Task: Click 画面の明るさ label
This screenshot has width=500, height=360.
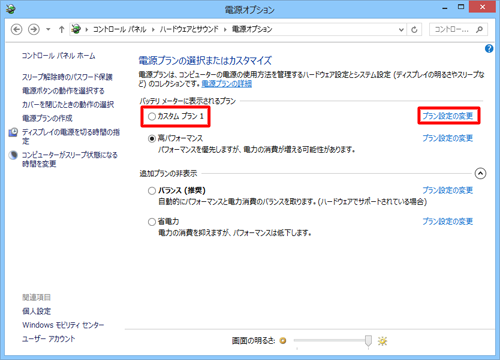Action: [x=254, y=341]
